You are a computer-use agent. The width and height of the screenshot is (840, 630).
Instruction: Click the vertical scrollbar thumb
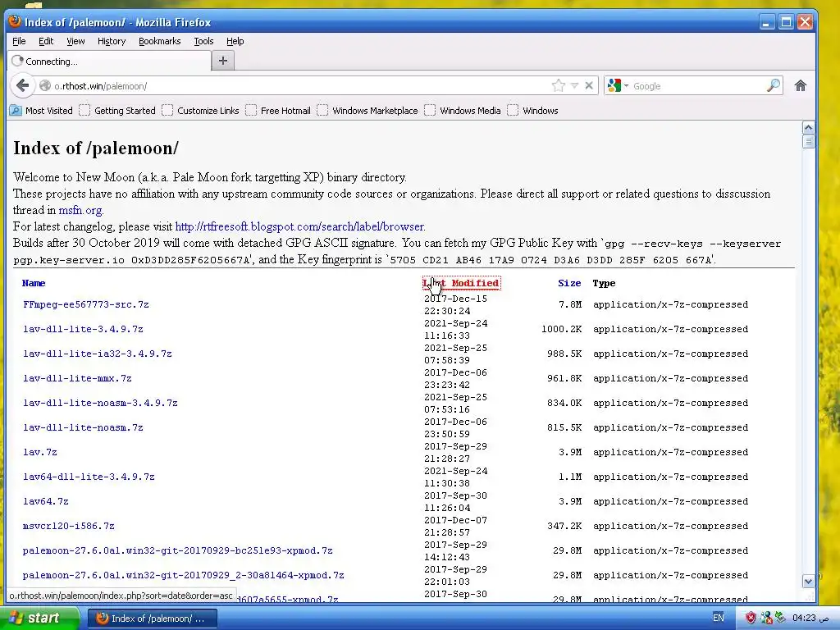(808, 141)
